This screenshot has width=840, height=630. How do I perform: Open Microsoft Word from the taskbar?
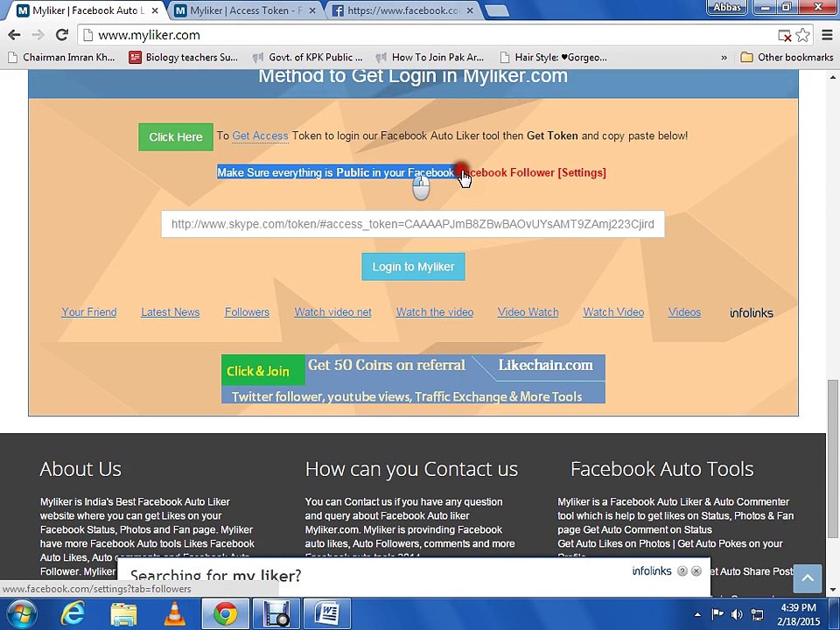tap(327, 614)
